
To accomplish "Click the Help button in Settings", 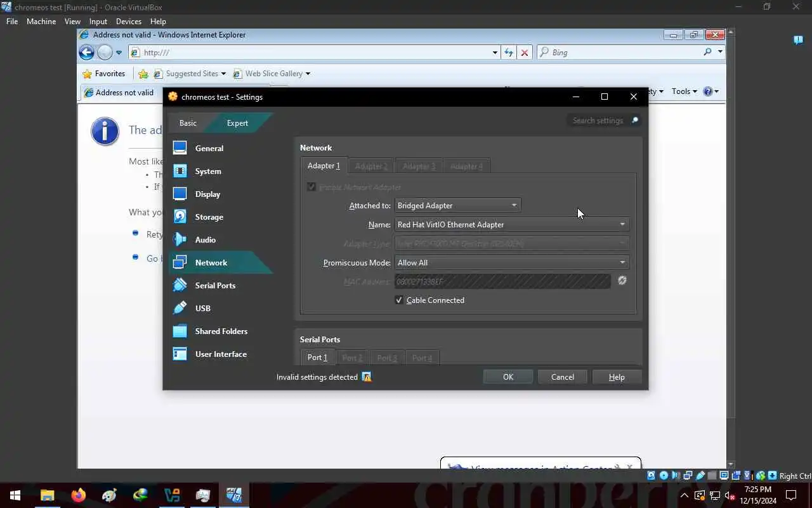I will click(617, 377).
